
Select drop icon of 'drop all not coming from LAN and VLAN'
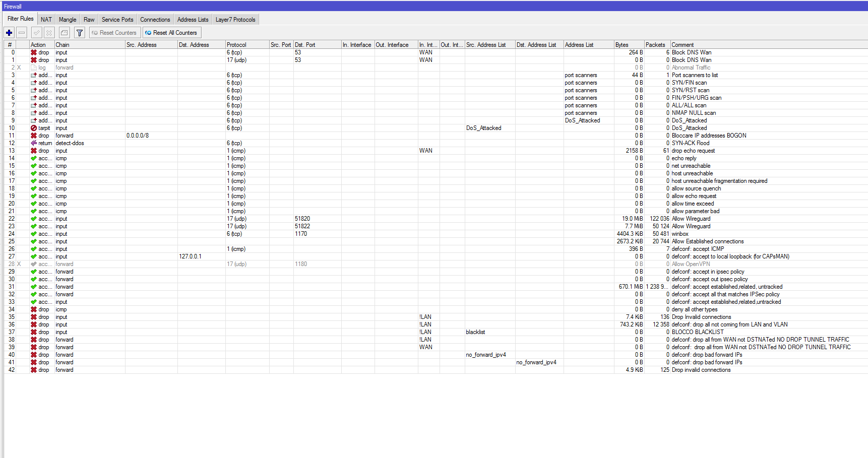tap(34, 324)
